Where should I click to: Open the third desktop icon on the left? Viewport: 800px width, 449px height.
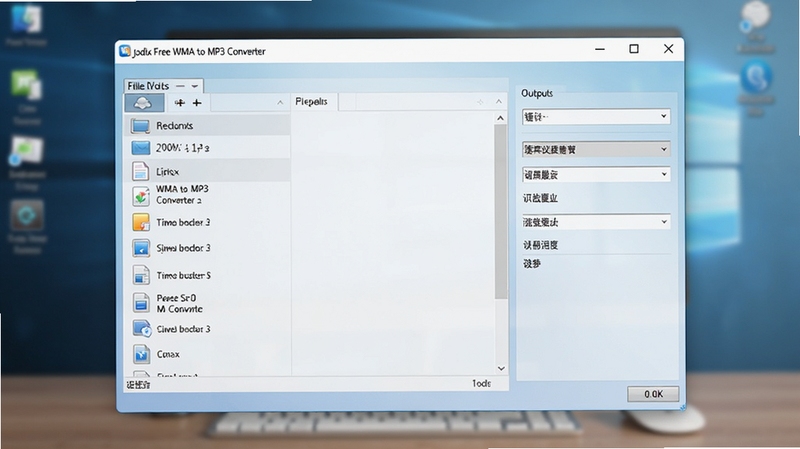pos(27,151)
